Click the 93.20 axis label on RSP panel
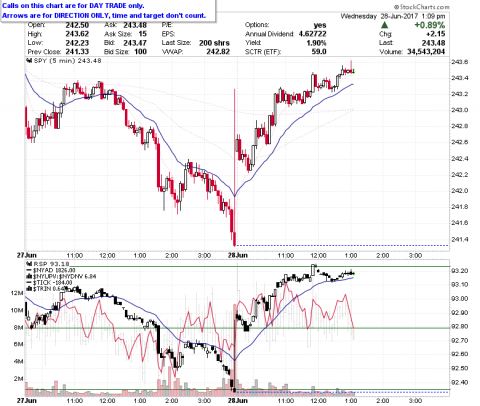Screen dimensions: 480x406 (x=459, y=271)
